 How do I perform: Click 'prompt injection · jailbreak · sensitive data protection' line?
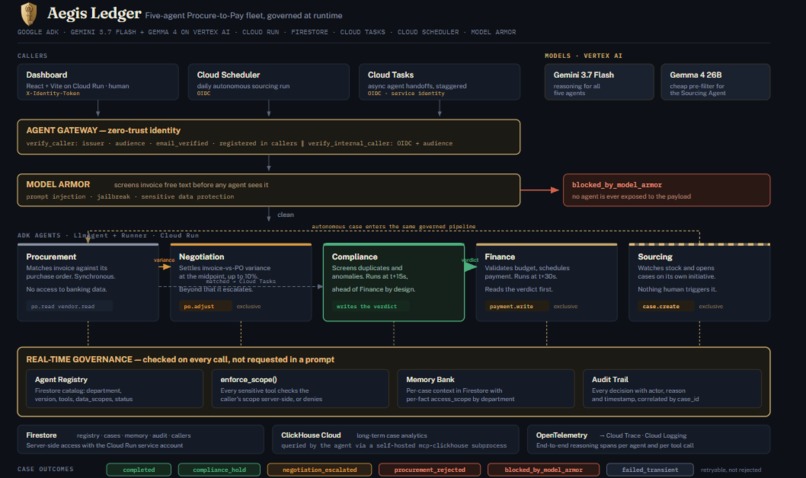[130, 197]
